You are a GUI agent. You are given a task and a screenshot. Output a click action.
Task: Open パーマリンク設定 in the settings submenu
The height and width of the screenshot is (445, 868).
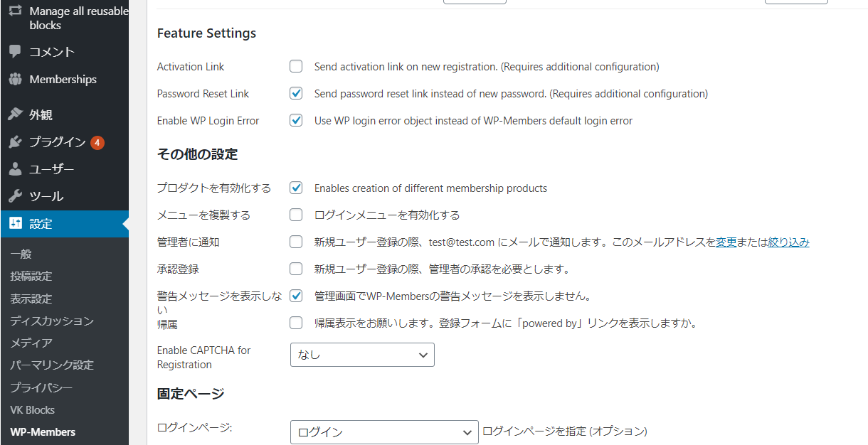coord(52,365)
